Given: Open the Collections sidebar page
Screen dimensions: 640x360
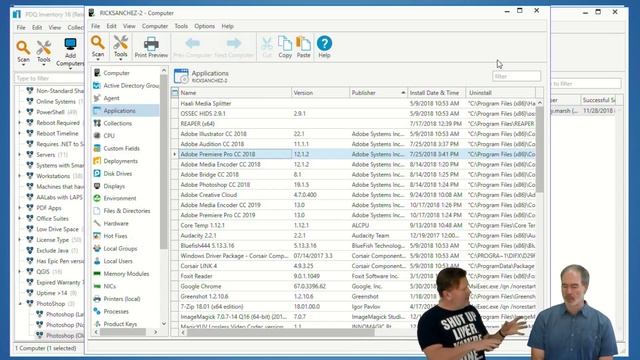Looking at the screenshot, I should [x=118, y=123].
